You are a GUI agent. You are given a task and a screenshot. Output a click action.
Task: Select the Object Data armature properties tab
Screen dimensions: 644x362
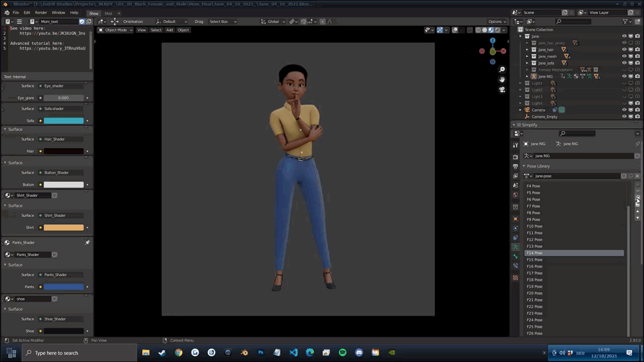click(x=515, y=247)
